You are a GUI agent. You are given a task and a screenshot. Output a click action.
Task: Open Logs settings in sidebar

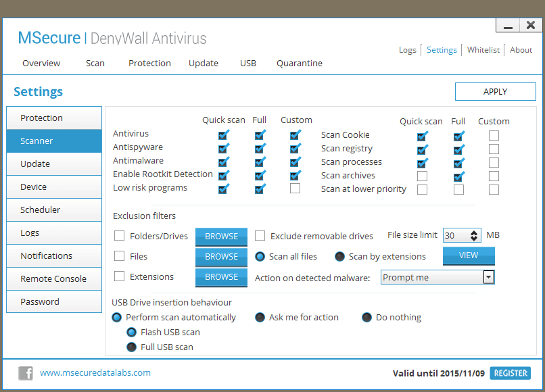coord(54,233)
